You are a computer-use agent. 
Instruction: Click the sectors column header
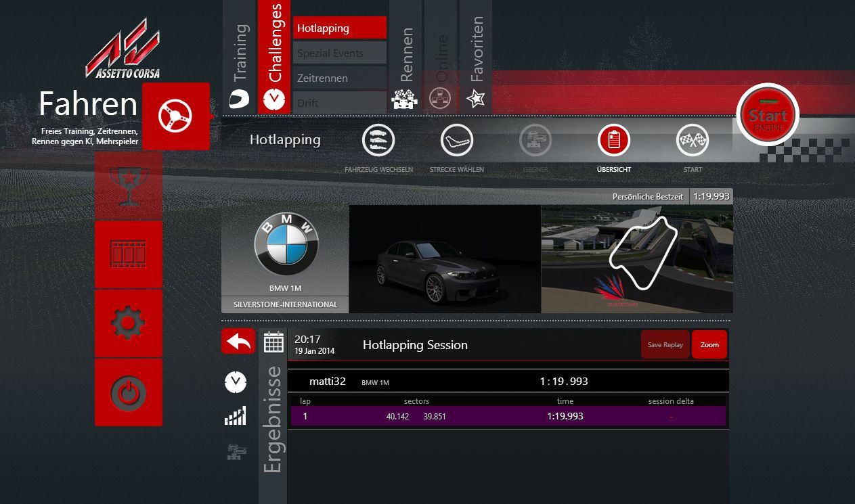pyautogui.click(x=416, y=401)
